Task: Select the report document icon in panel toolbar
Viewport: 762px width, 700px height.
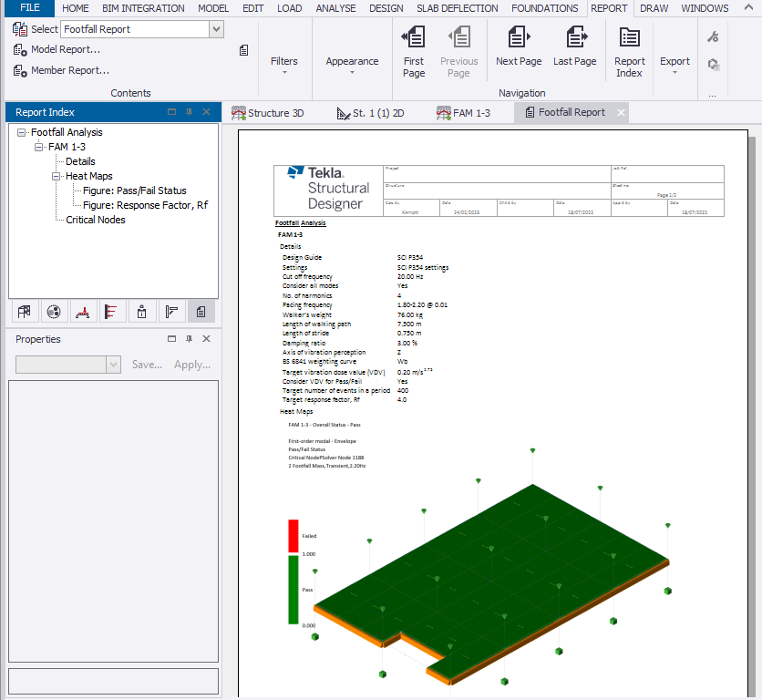Action: coord(201,311)
